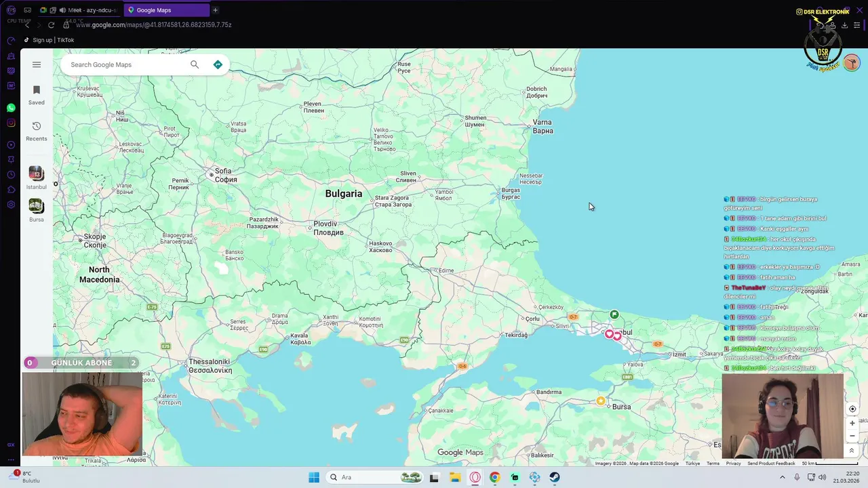Open Sign up TikTok bookmark
The height and width of the screenshot is (488, 868).
49,40
